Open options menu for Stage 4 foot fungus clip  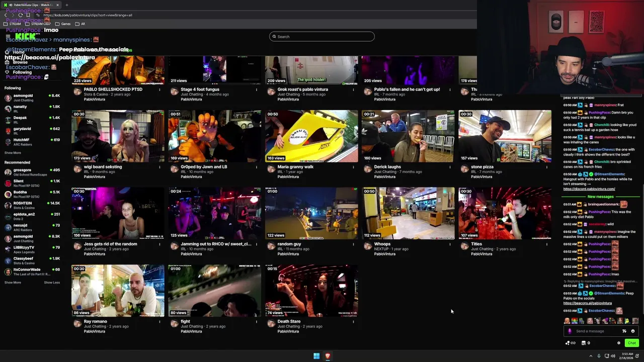[256, 89]
